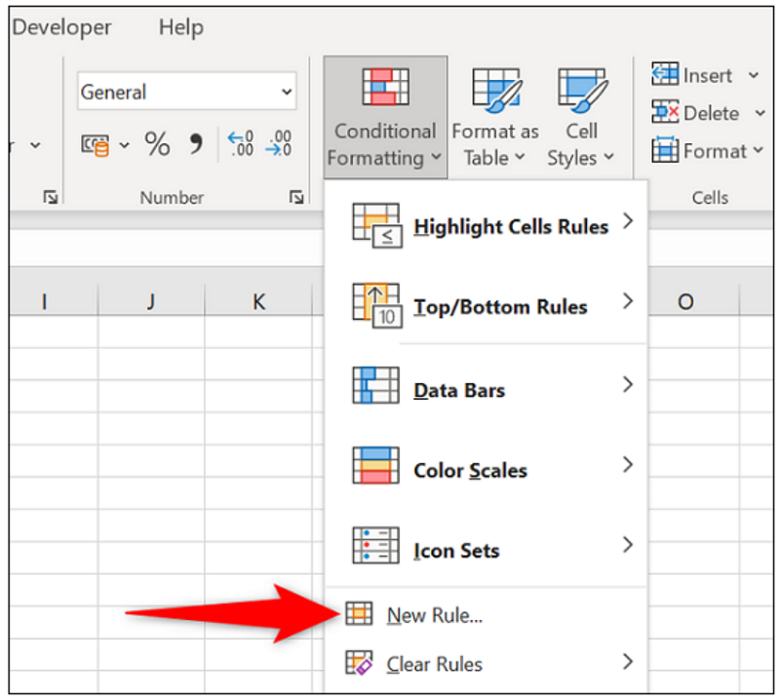Click the Insert cells icon
780x700 pixels.
tap(665, 74)
